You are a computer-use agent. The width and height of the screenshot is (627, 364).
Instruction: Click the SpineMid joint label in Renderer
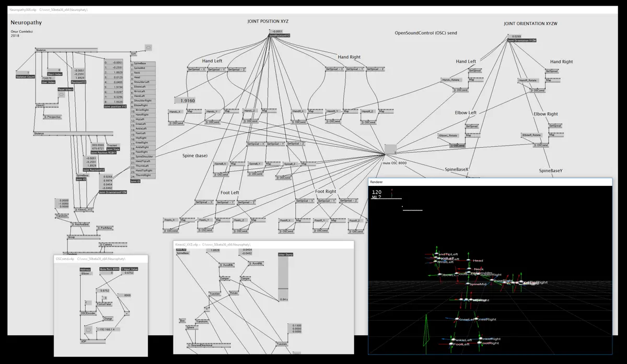point(479,284)
